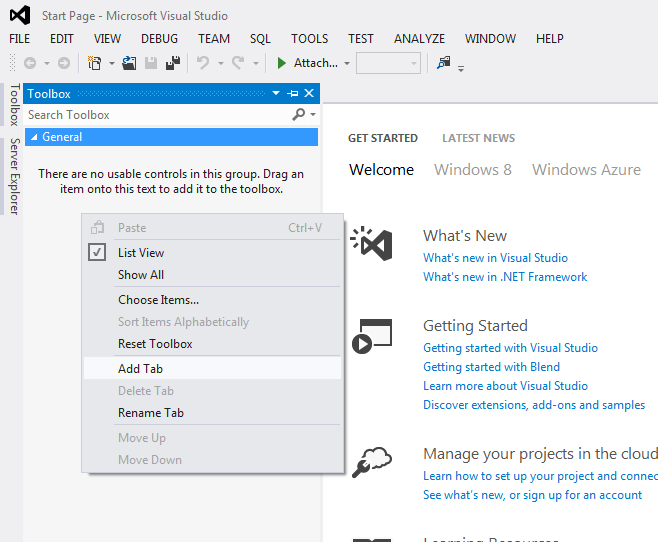The width and height of the screenshot is (658, 542).
Task: Select Add Tab in context menu
Action: 212,368
